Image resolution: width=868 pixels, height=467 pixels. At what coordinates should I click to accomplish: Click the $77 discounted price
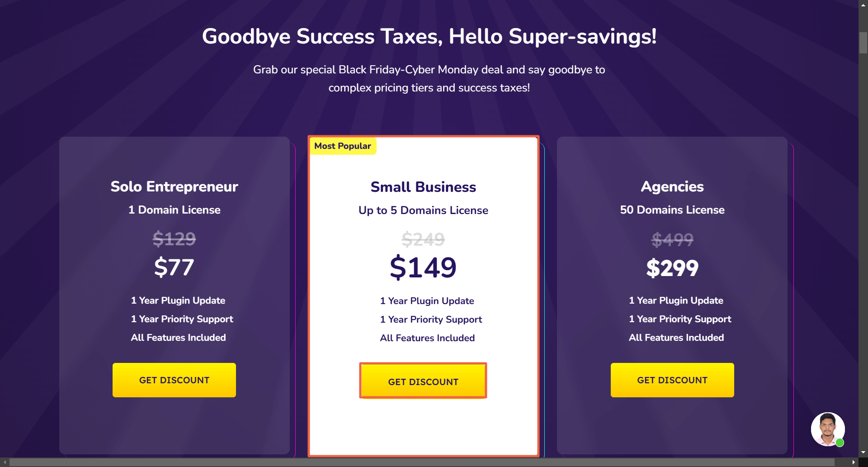[174, 267]
